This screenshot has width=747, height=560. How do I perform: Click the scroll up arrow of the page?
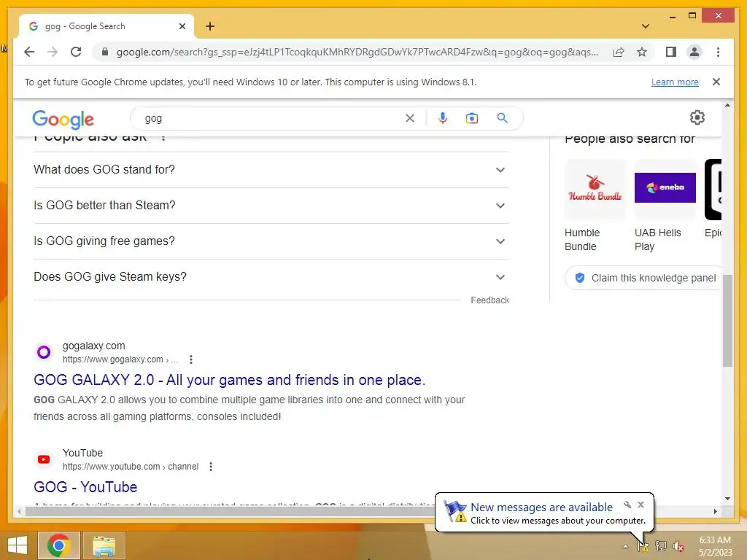(x=727, y=105)
